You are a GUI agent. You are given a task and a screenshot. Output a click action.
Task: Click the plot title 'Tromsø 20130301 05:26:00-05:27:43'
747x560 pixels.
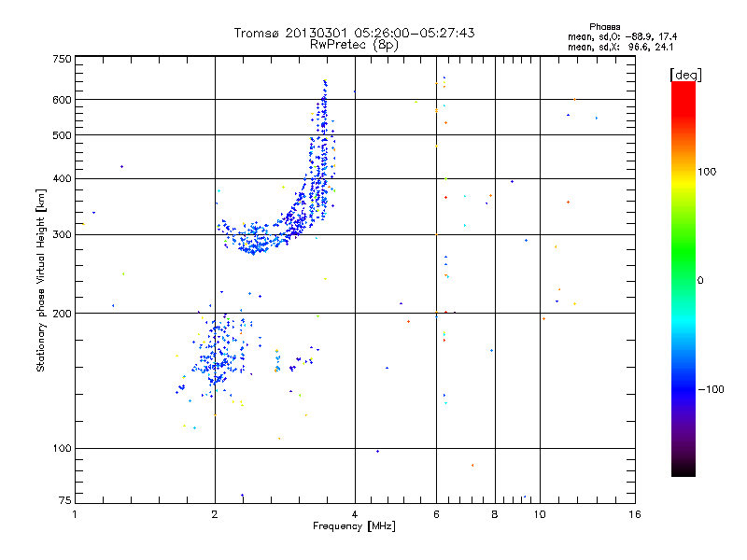click(x=354, y=33)
